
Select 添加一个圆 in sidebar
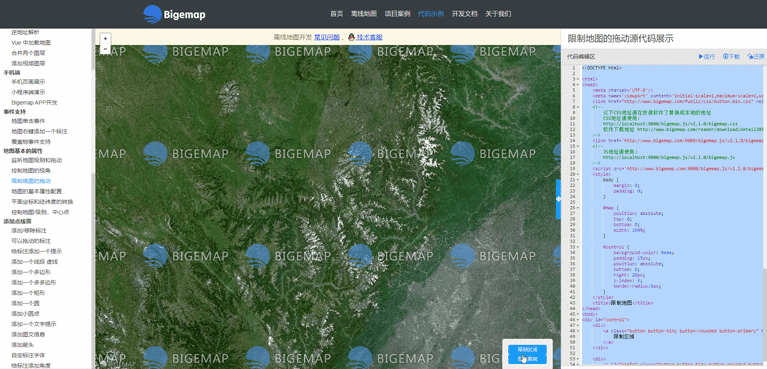pyautogui.click(x=25, y=303)
